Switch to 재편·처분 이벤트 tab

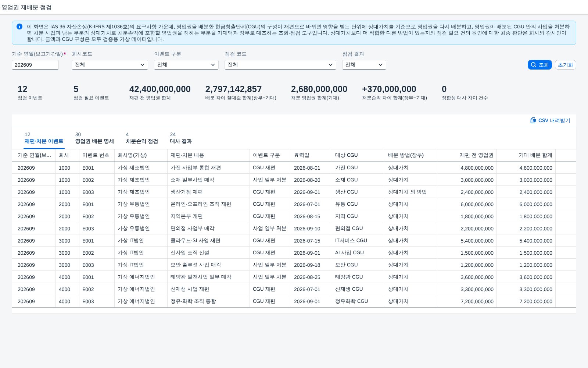(44, 138)
